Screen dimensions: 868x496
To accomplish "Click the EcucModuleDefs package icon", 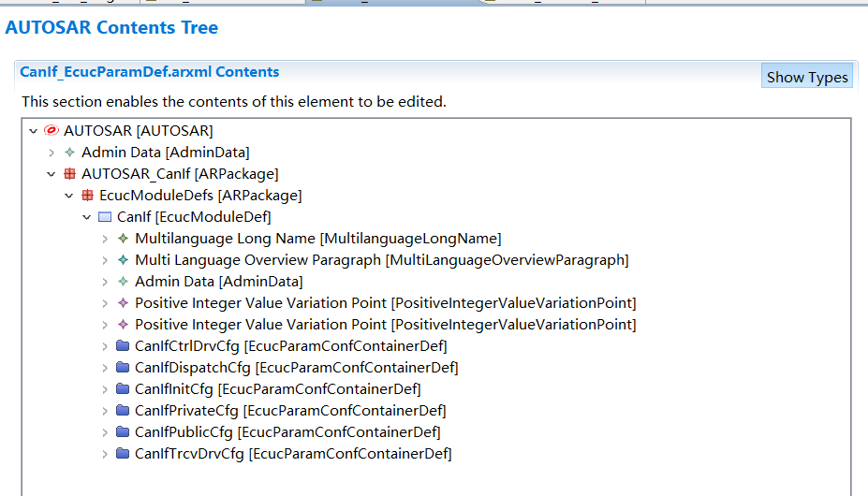I will tap(87, 196).
